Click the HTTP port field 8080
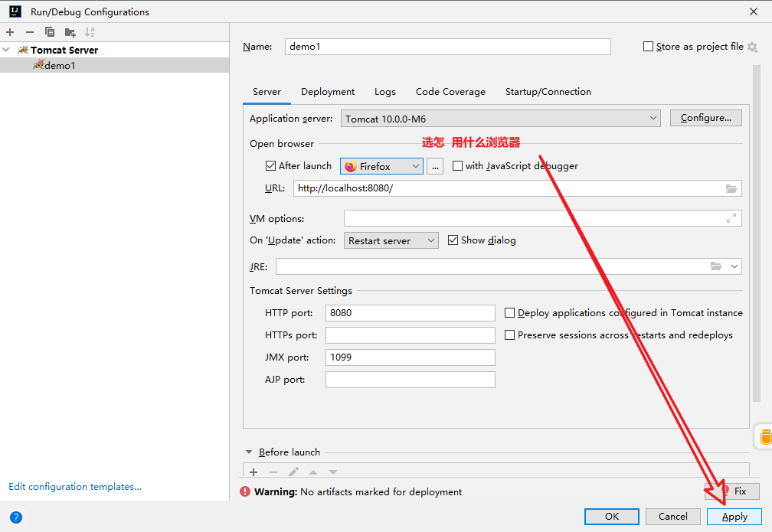 pos(411,313)
